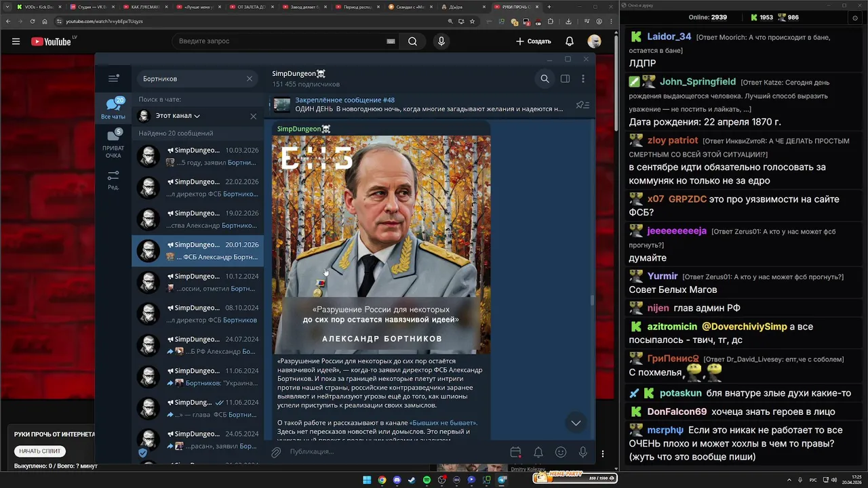Viewport: 868px width, 488px height.
Task: Switch to the ОТ ЗАЛЕТА ДО tab
Action: pos(252,7)
